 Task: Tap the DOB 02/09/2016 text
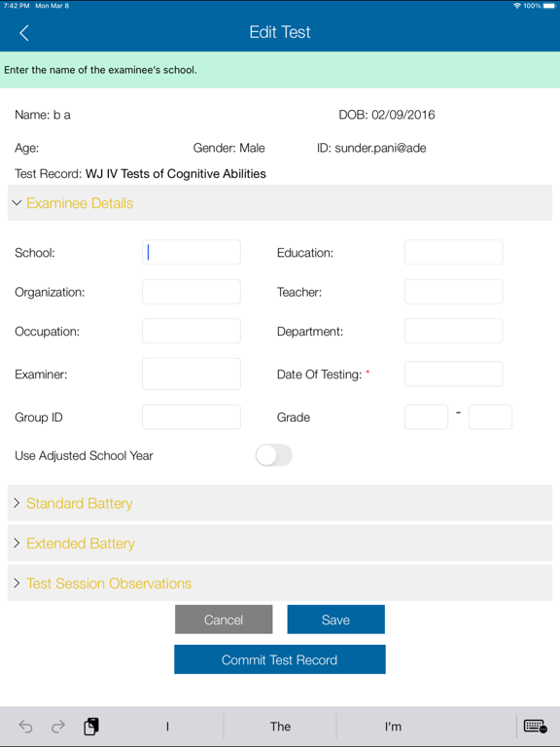click(387, 115)
